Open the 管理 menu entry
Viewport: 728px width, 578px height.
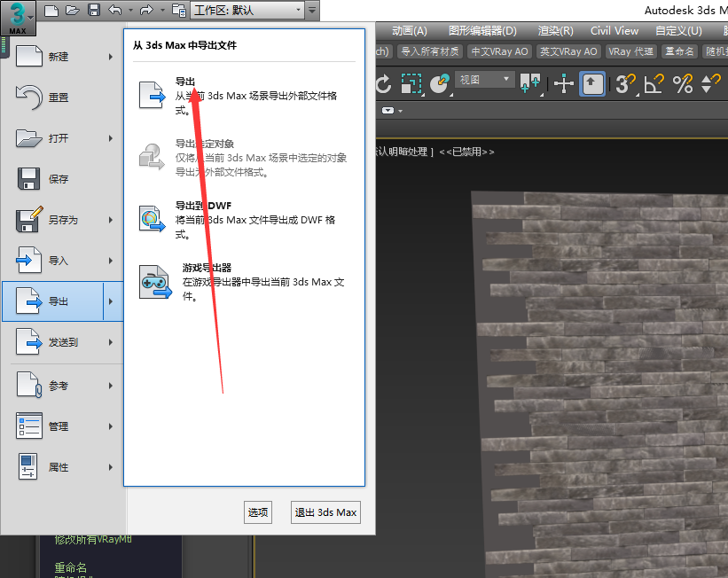pos(63,426)
